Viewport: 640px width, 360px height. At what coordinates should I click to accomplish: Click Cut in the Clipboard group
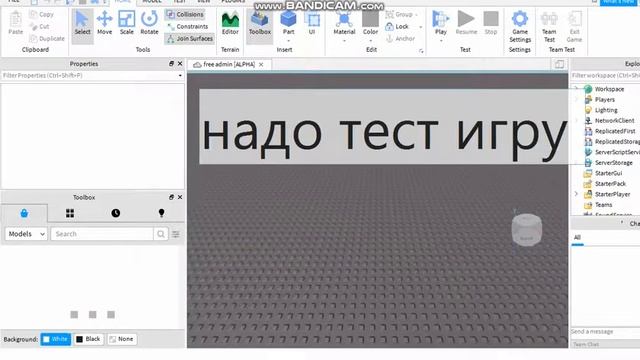click(40, 27)
